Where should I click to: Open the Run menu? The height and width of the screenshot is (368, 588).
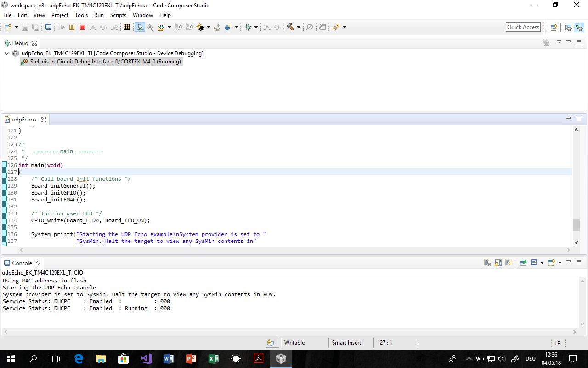pyautogui.click(x=99, y=15)
